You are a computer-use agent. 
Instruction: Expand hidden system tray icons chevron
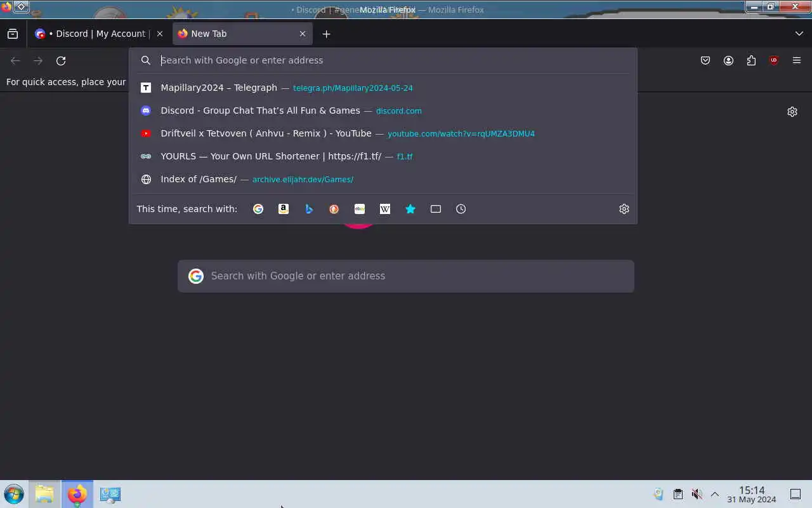[x=714, y=494]
